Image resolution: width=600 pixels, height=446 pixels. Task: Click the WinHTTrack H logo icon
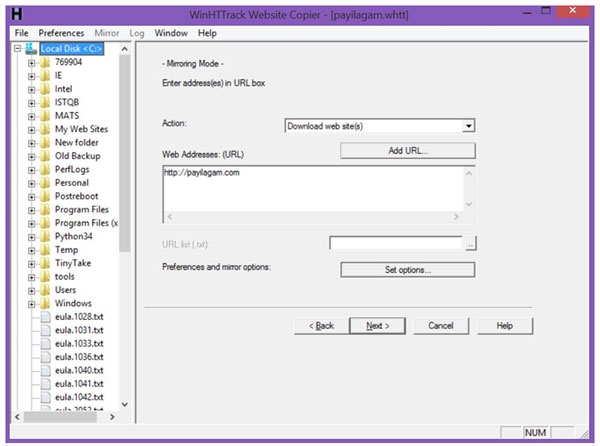(17, 14)
